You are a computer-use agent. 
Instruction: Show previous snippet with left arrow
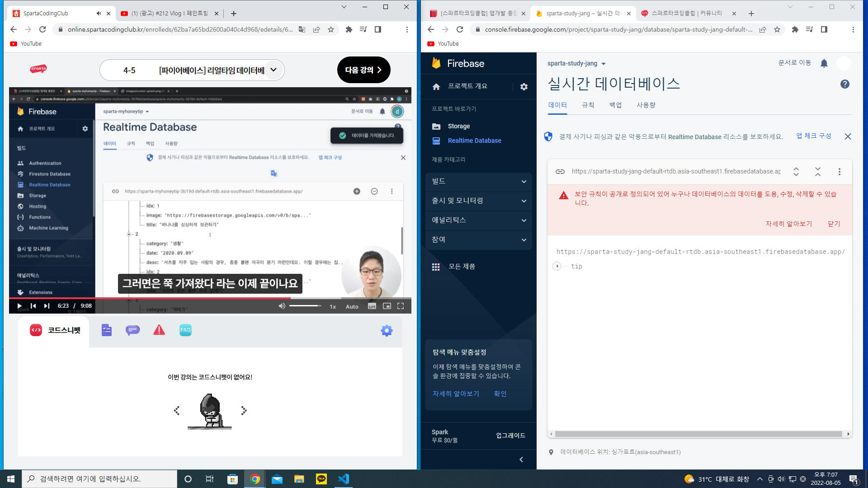coord(176,410)
